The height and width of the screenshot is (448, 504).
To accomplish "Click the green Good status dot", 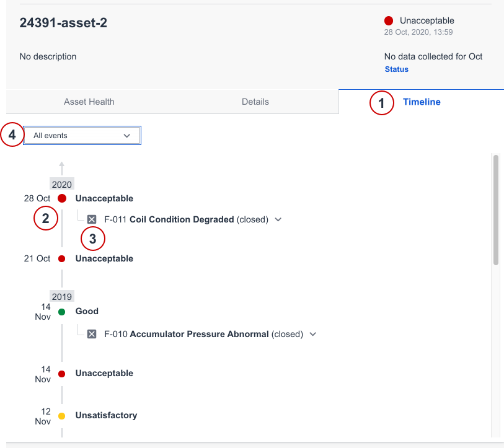I will [x=61, y=311].
